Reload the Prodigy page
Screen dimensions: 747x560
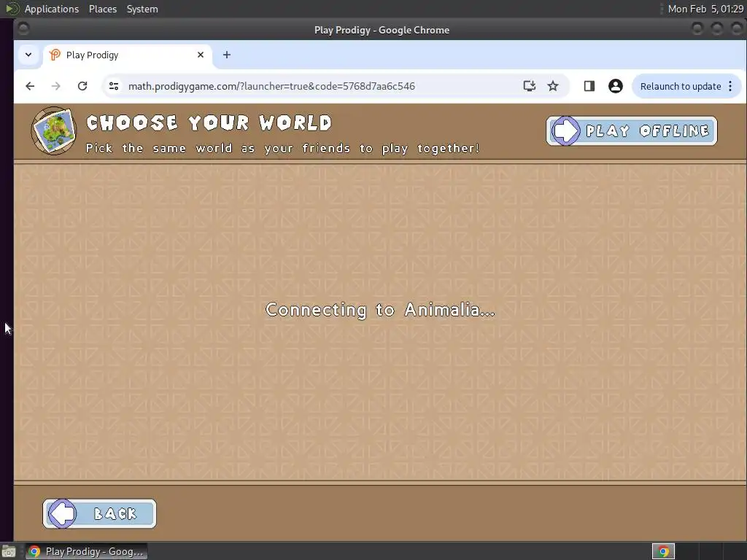pyautogui.click(x=82, y=86)
